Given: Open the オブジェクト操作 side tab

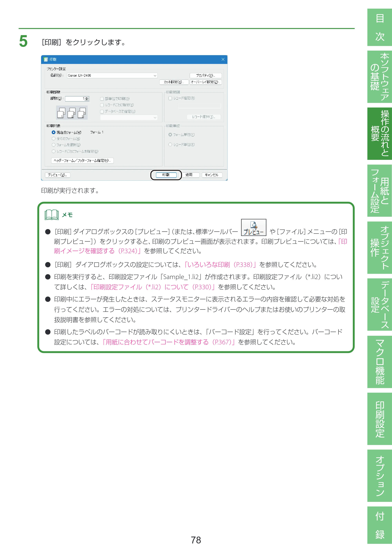Looking at the screenshot, I should pos(379,247).
